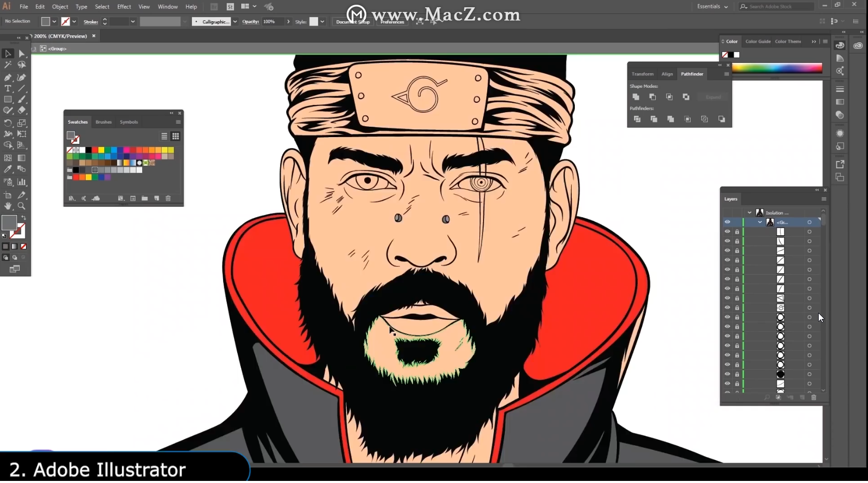Click the Minus Front shape mode icon
Viewport: 868px width, 483px height.
click(653, 97)
